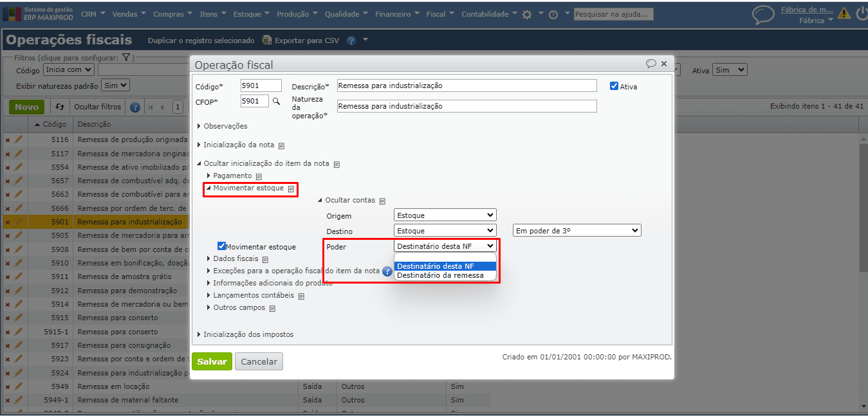
Task: Click Duplicar o registro selecionado
Action: coord(201,41)
